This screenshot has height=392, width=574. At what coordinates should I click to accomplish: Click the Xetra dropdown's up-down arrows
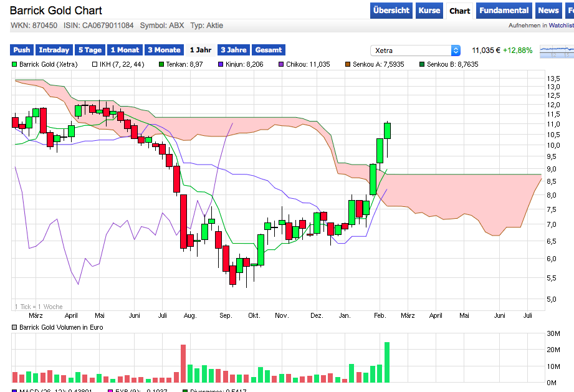click(x=457, y=50)
